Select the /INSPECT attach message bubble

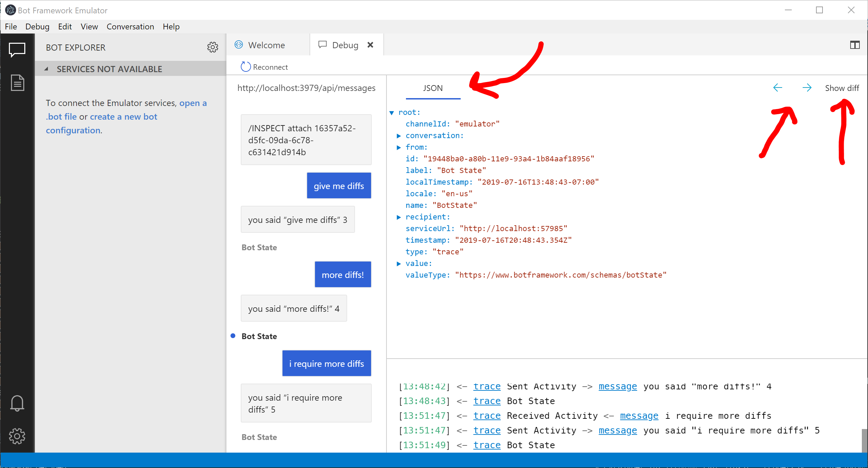306,140
